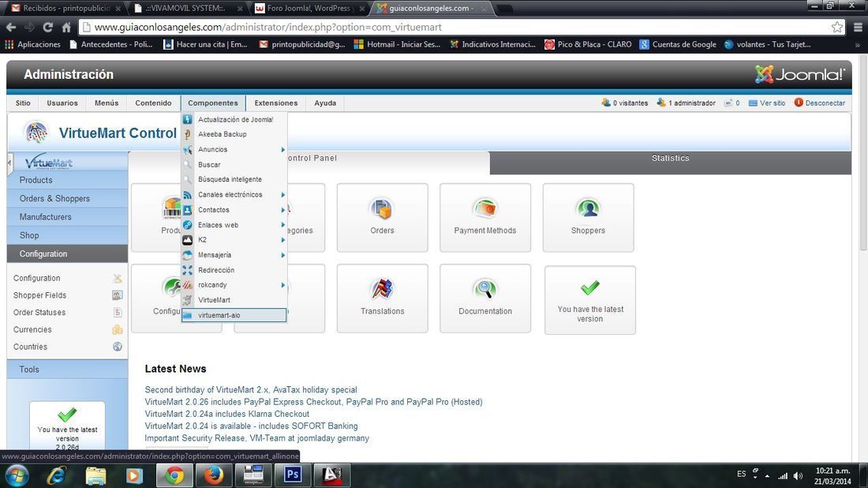
Task: Click Chrome home button
Action: [66, 27]
